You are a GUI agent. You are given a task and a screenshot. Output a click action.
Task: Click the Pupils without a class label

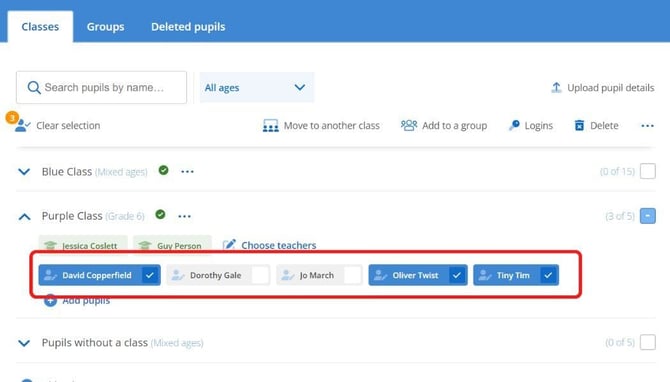(94, 343)
